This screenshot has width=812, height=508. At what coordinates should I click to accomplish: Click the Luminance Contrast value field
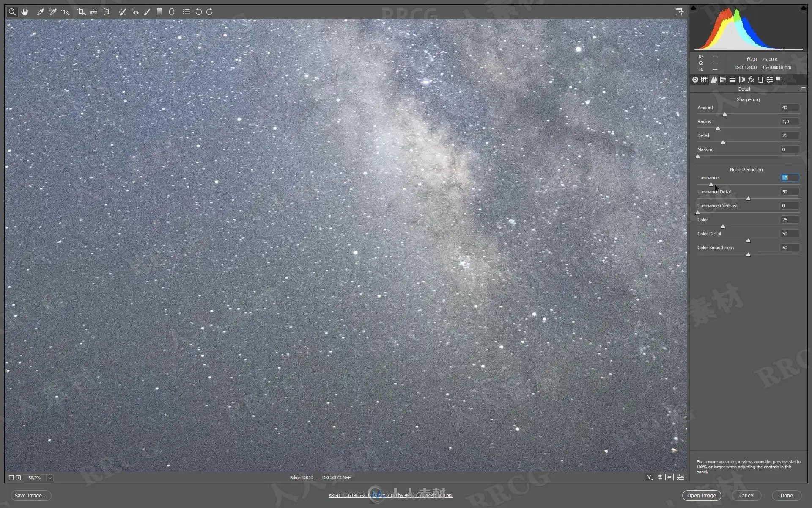[790, 206]
